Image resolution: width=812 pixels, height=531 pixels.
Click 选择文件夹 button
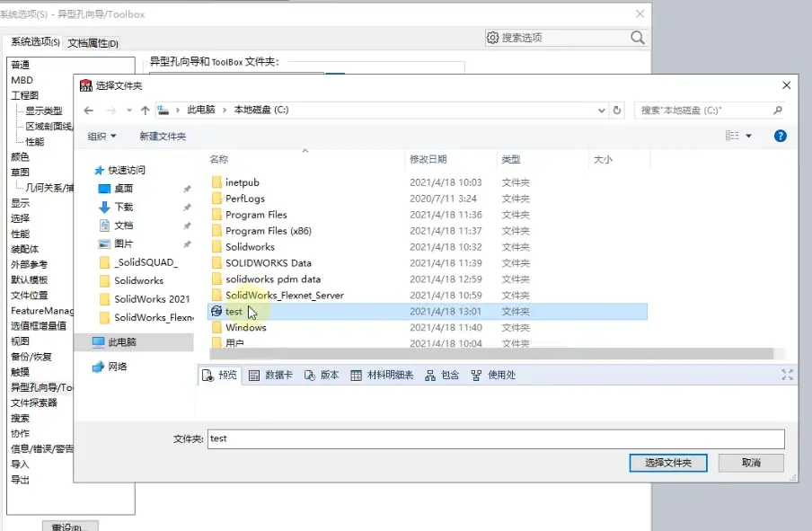[x=668, y=463]
